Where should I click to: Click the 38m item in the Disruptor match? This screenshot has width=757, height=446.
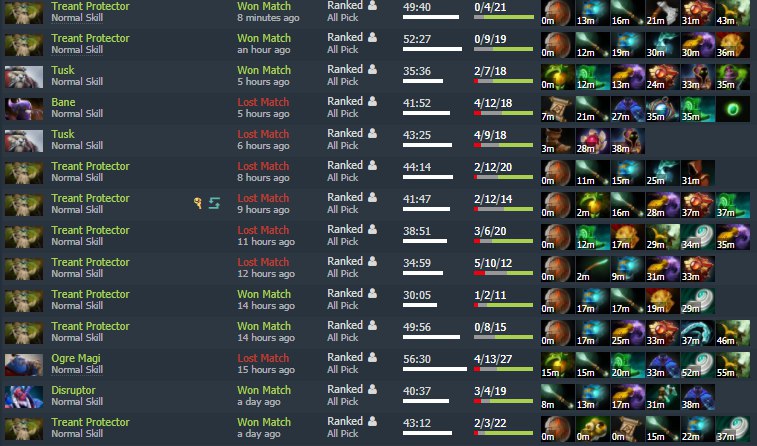698,397
